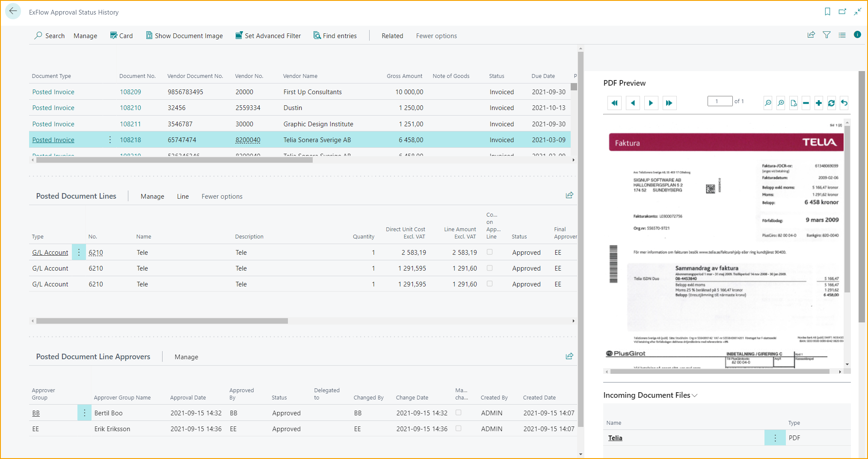This screenshot has height=459, width=868.
Task: Toggle manual change checkbox for Erik Eriksson
Action: tap(458, 429)
